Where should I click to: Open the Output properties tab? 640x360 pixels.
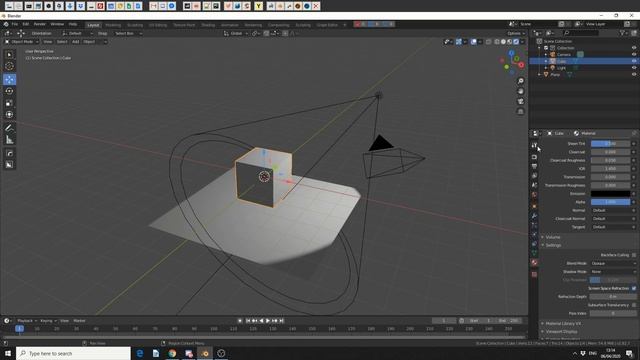(534, 166)
